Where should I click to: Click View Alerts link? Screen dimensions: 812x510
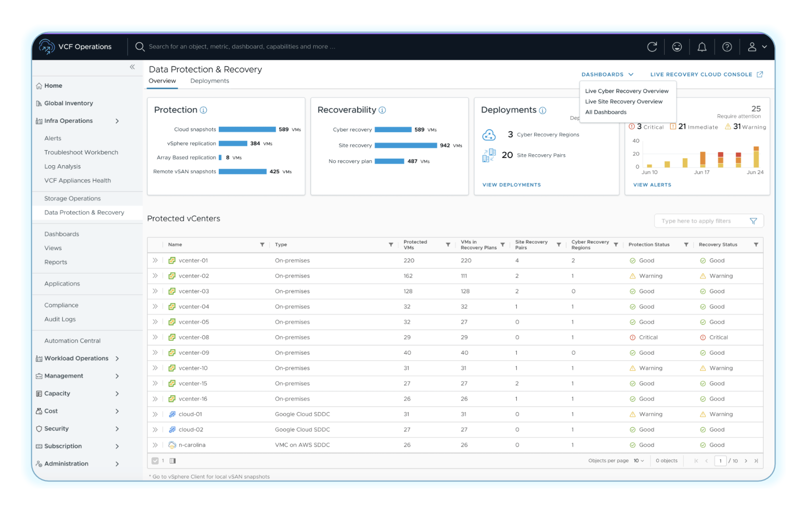[652, 185]
